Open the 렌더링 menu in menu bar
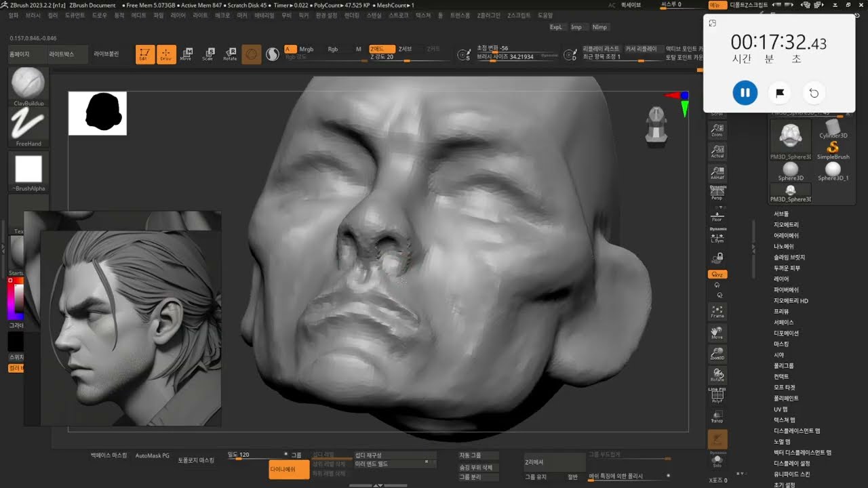The height and width of the screenshot is (488, 868). (351, 15)
